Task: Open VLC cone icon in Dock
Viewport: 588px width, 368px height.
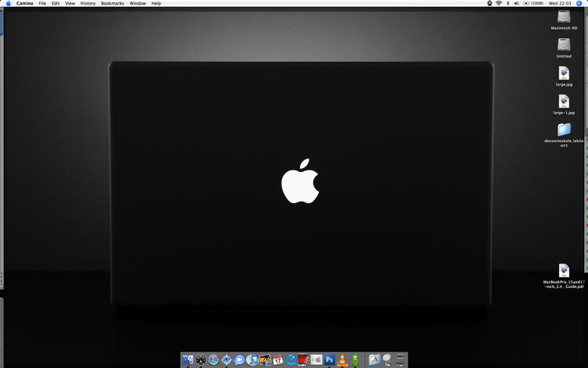Action: pos(342,359)
